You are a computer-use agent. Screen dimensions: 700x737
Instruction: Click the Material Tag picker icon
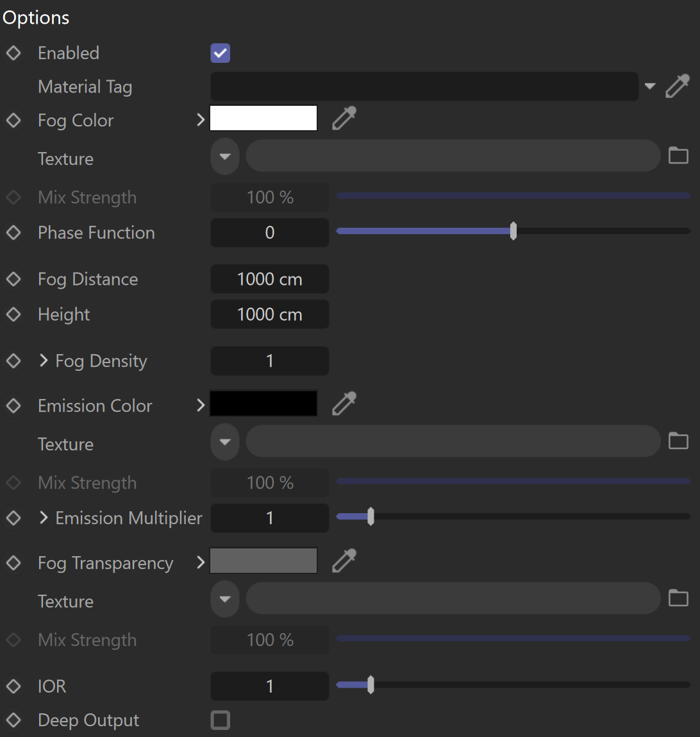(x=678, y=86)
